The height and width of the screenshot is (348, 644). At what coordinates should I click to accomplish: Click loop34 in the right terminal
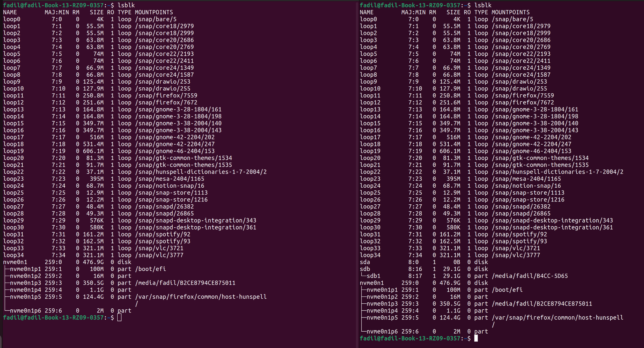[370, 255]
